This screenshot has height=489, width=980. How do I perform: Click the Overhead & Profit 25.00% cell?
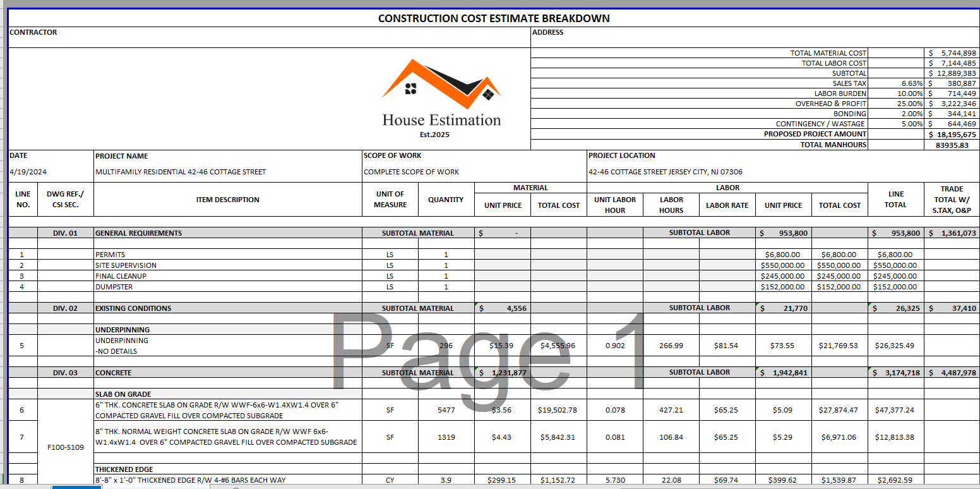coord(896,104)
